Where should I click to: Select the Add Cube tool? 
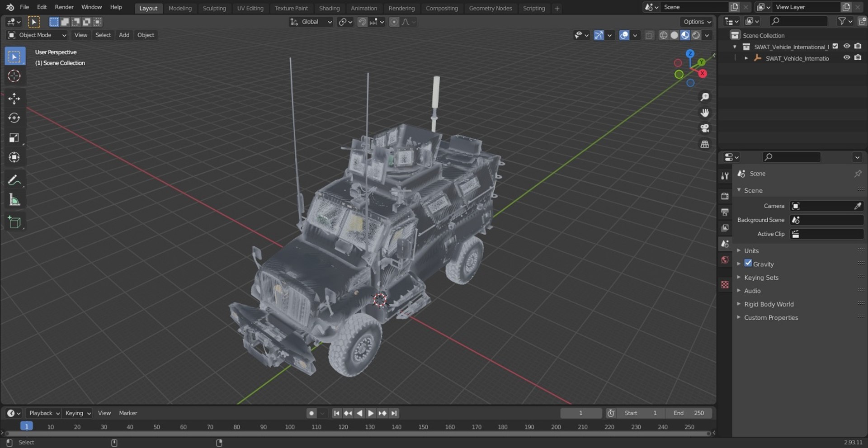[x=14, y=222]
